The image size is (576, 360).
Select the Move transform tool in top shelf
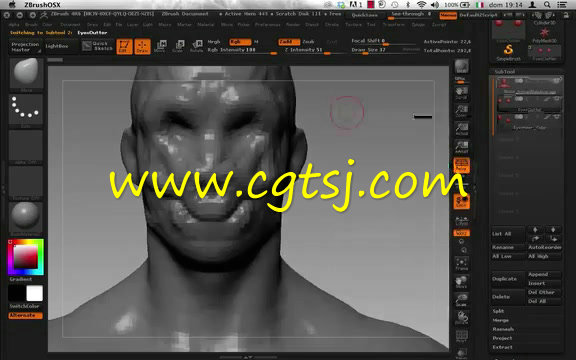pos(160,46)
